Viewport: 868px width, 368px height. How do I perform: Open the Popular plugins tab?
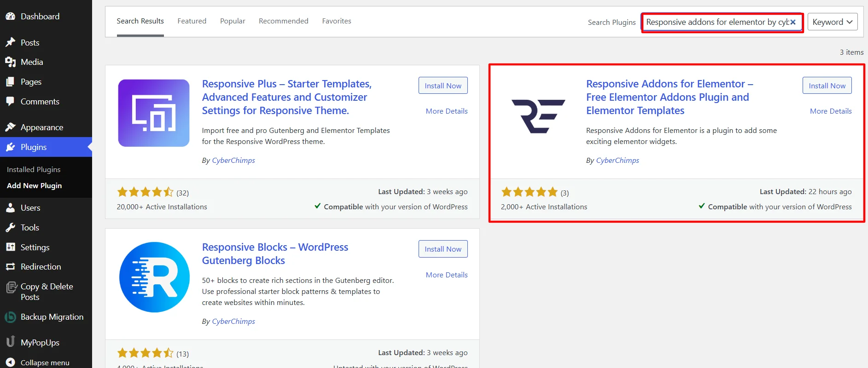[x=233, y=21]
